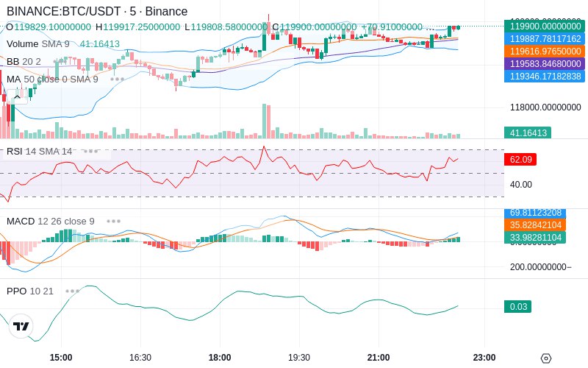Open more options for PPO 10 21
Screen dimensions: 588x368
[x=72, y=291]
